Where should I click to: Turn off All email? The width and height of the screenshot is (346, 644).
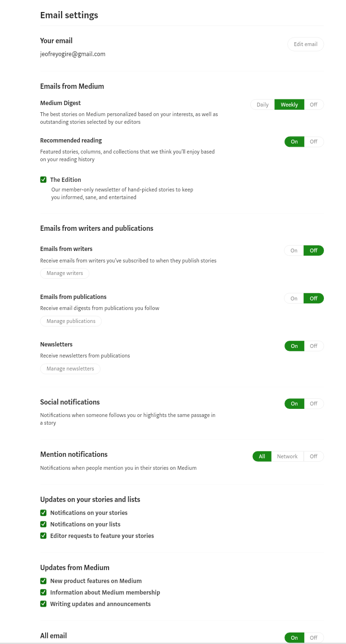tap(314, 638)
